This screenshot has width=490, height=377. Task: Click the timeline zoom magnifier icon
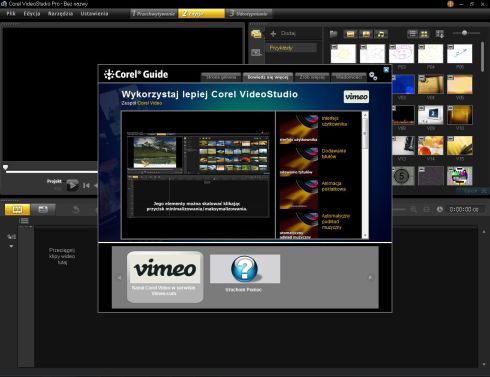[413, 209]
